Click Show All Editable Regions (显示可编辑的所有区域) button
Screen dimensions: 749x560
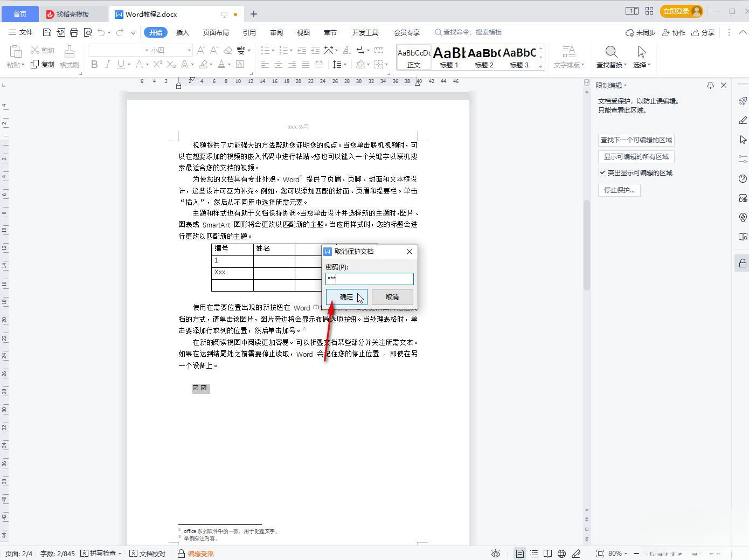pos(636,157)
